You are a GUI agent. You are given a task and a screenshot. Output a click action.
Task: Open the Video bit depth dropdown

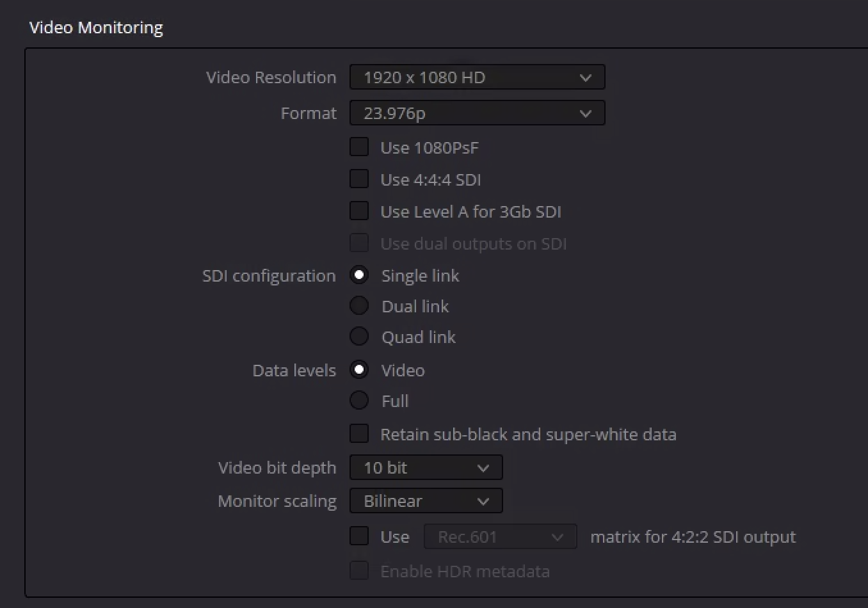tap(426, 468)
